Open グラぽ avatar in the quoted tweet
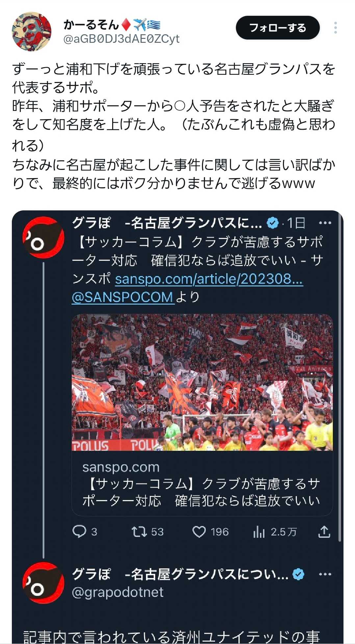The width and height of the screenshot is (355, 644). coord(43,237)
